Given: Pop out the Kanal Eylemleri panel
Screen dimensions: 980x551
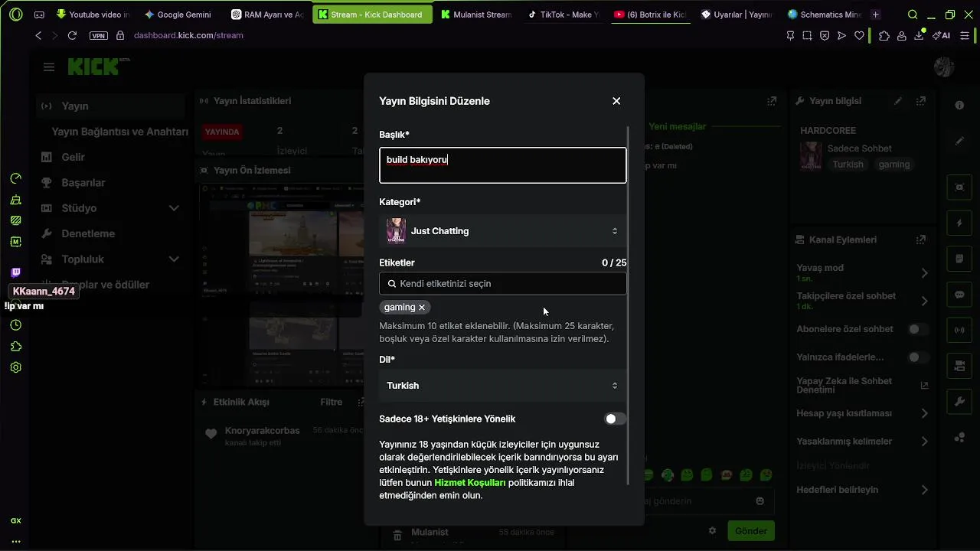Looking at the screenshot, I should 921,240.
